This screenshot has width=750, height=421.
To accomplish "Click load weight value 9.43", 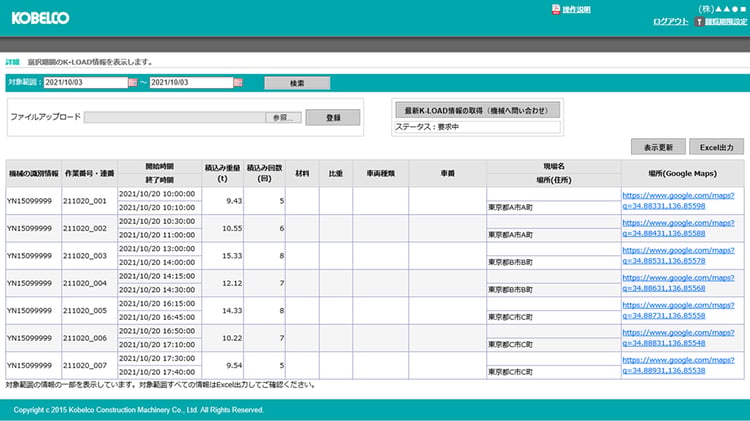I will click(x=234, y=201).
